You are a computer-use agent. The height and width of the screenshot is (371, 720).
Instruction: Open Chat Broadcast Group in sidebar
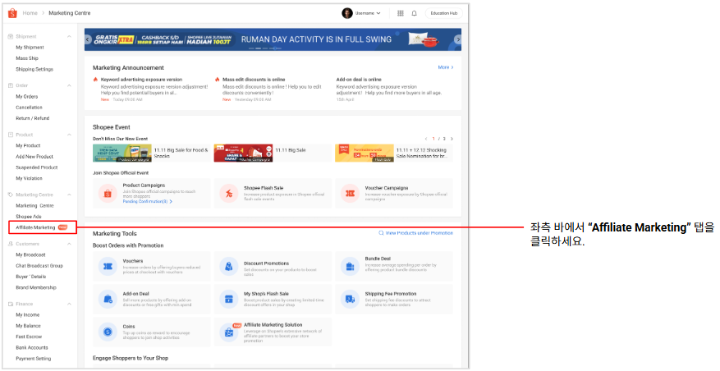click(39, 266)
